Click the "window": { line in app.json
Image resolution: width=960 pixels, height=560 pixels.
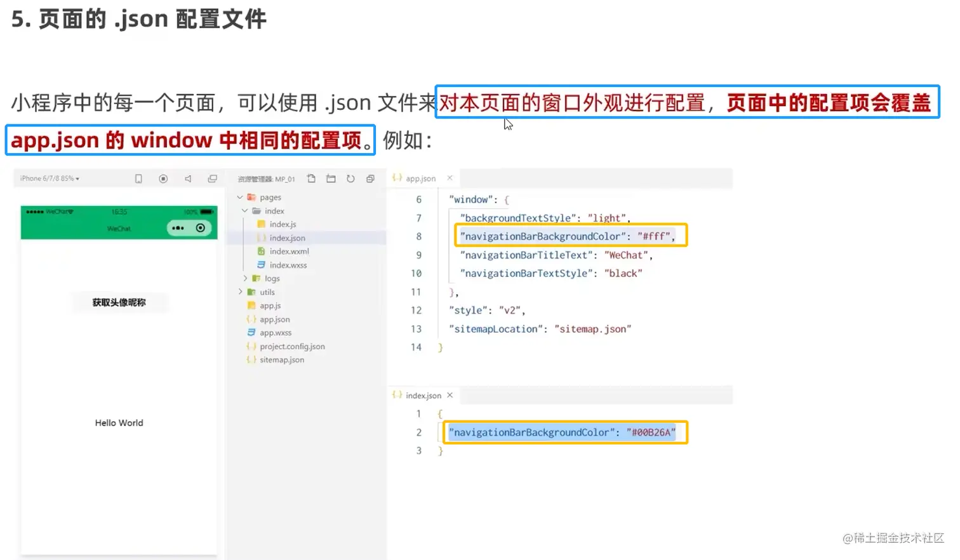pos(479,199)
